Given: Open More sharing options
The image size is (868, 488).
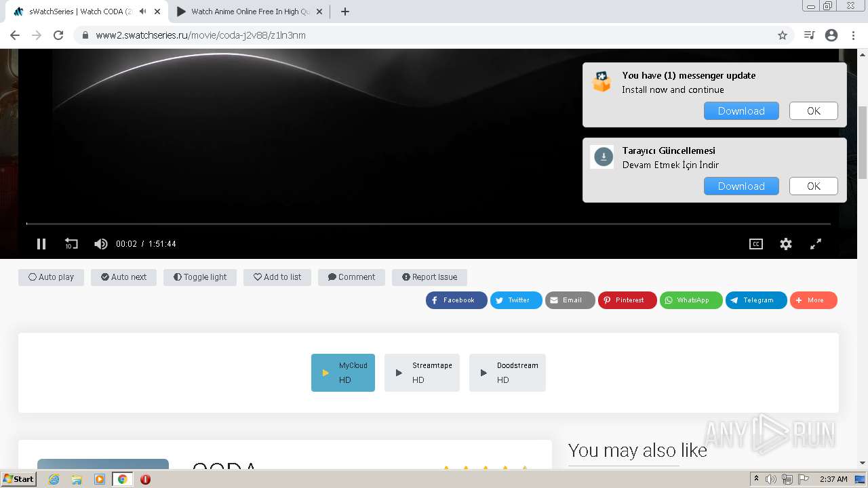Looking at the screenshot, I should [x=814, y=300].
